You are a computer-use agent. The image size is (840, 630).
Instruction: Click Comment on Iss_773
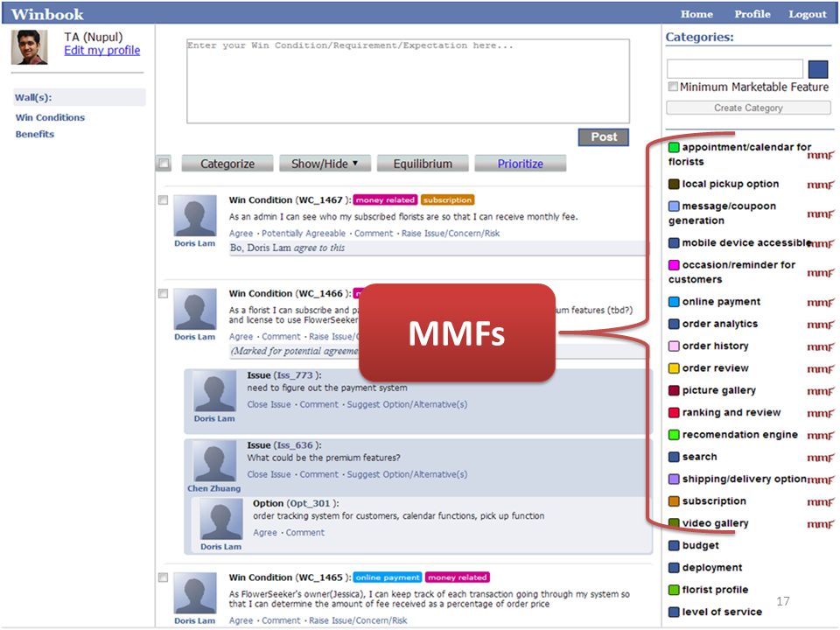(x=319, y=404)
